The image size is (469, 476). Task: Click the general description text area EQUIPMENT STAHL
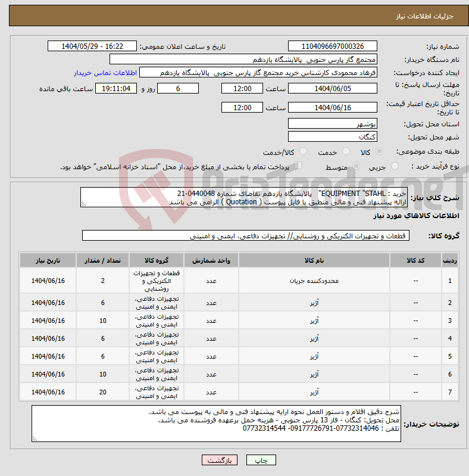244,197
